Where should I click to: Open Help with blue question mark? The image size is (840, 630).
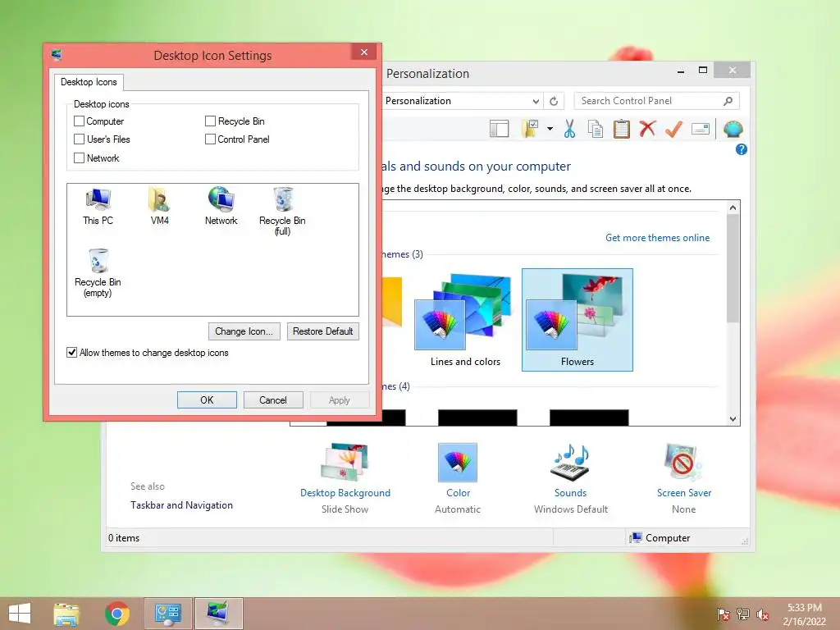tap(742, 149)
